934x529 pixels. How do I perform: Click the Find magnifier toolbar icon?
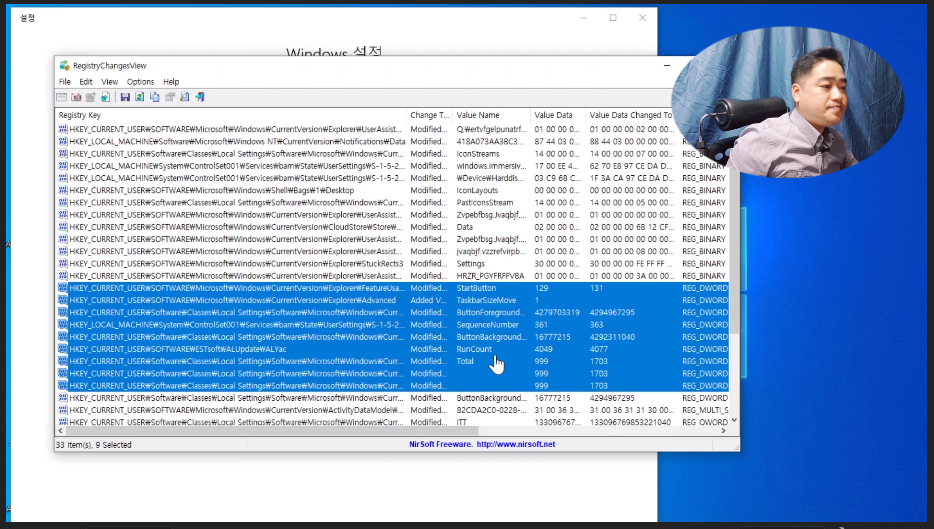pyautogui.click(x=185, y=97)
